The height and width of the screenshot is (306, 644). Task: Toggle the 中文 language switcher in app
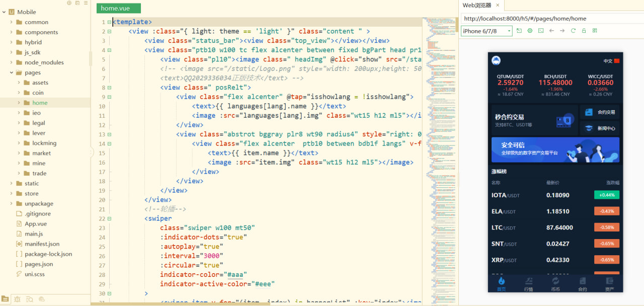point(611,61)
